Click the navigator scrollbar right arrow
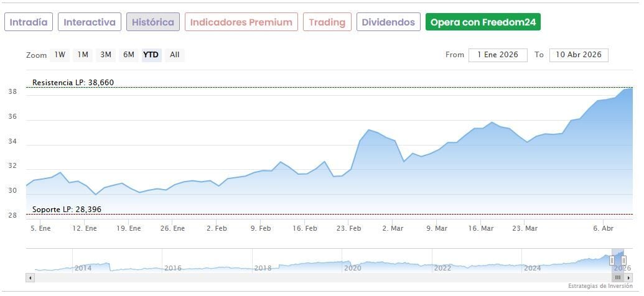 tap(629, 277)
